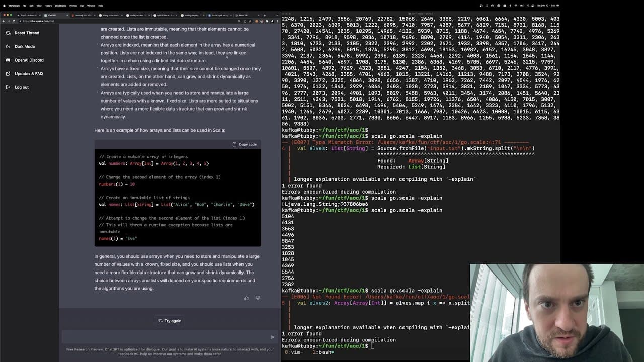Click the thumbs down feedback icon
This screenshot has height=362, width=644.
(x=257, y=298)
